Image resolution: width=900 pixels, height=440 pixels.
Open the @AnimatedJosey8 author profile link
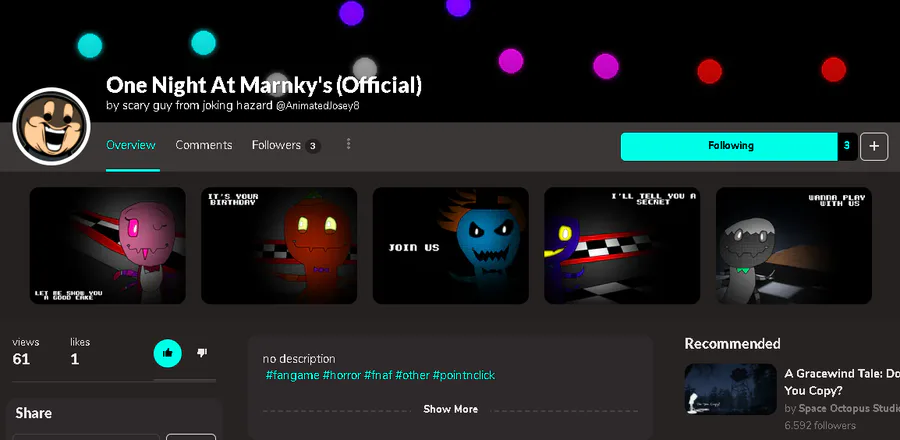pyautogui.click(x=318, y=106)
